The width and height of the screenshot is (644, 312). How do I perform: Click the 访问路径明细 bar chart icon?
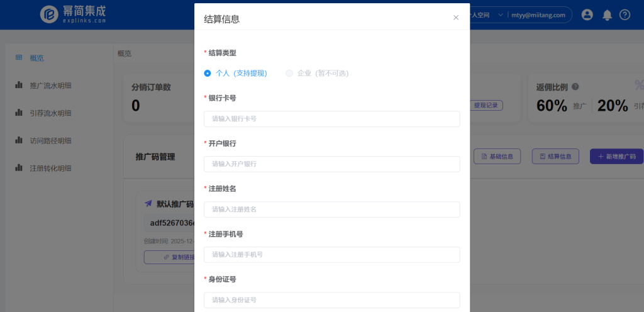(x=19, y=140)
